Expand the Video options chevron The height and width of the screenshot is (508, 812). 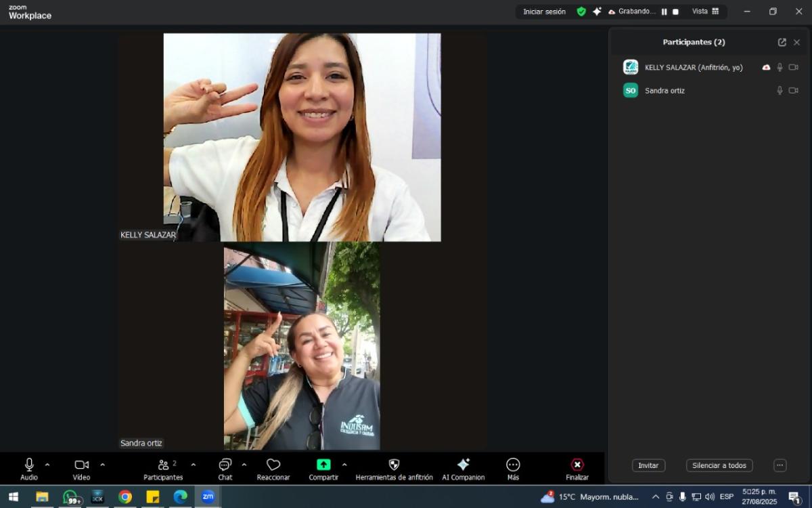click(103, 465)
